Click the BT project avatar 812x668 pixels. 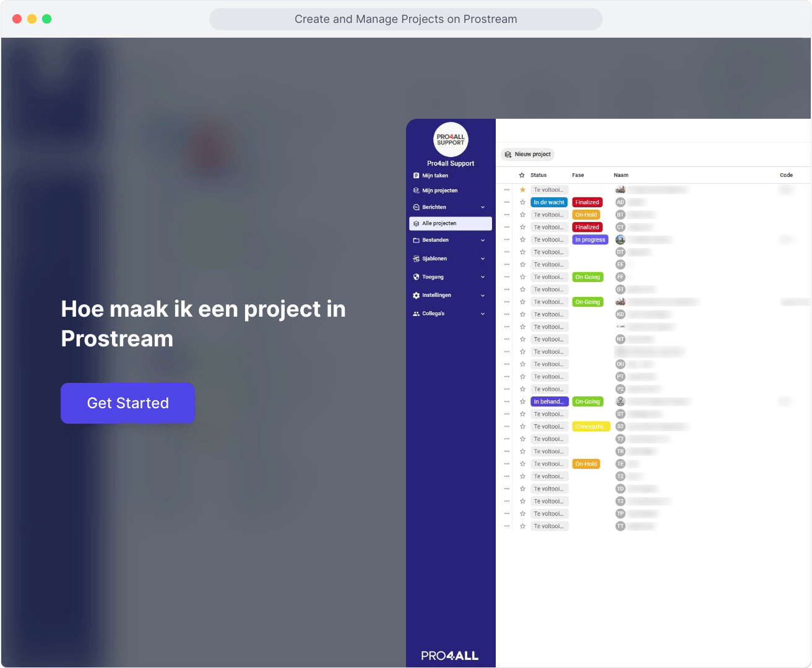[620, 215]
